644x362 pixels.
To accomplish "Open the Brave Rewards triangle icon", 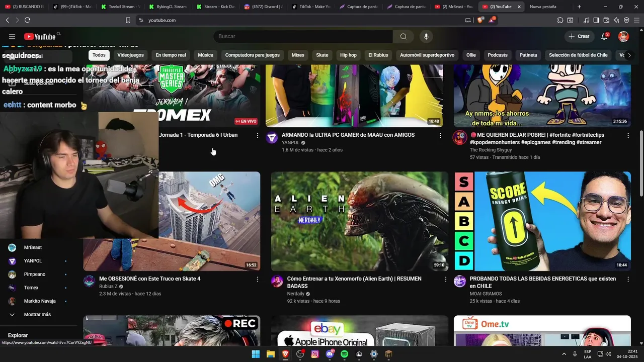I will pos(492,20).
